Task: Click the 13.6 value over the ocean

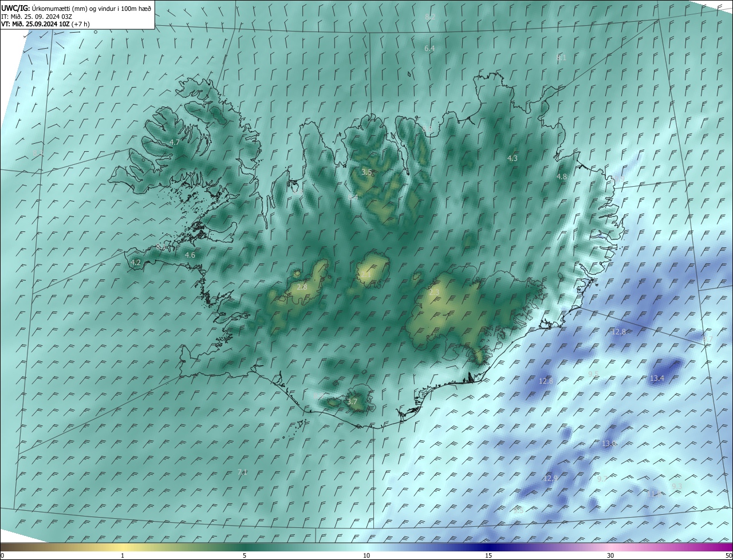Action: point(609,443)
